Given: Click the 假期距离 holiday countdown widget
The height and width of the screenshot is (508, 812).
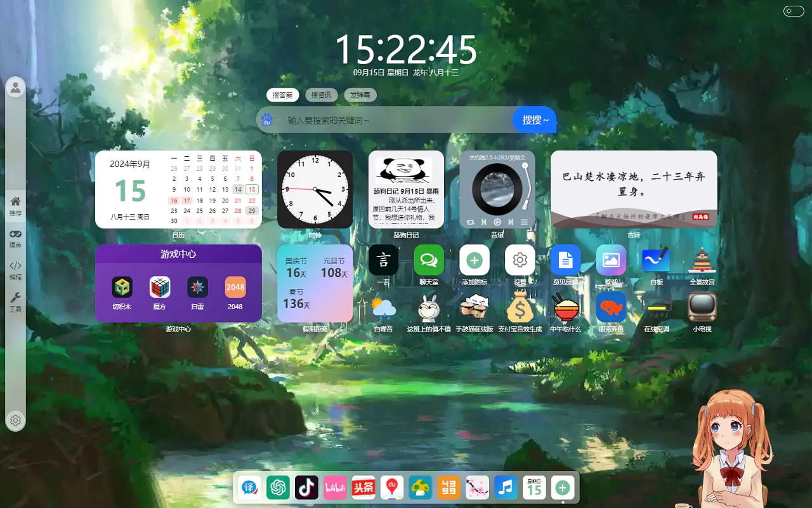Looking at the screenshot, I should point(315,283).
